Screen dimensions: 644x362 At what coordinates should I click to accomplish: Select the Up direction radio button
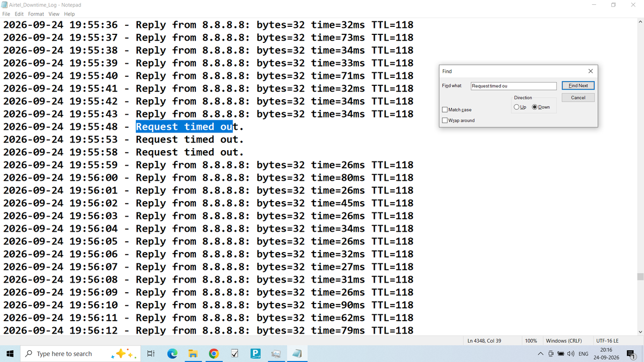[x=516, y=107]
